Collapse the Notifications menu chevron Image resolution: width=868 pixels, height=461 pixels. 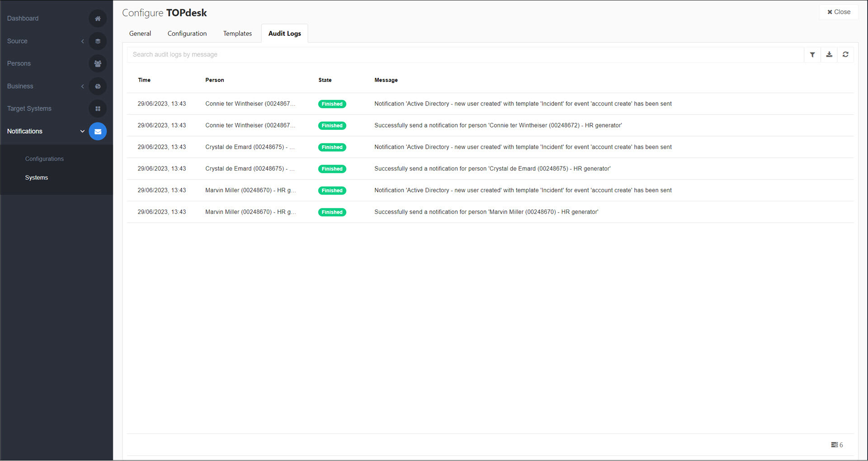tap(82, 131)
